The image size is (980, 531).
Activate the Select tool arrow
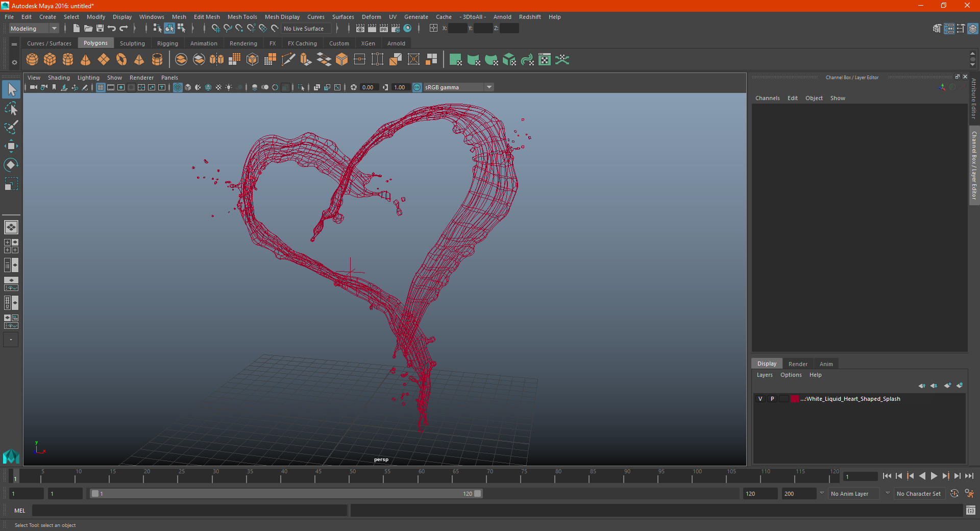[11, 89]
